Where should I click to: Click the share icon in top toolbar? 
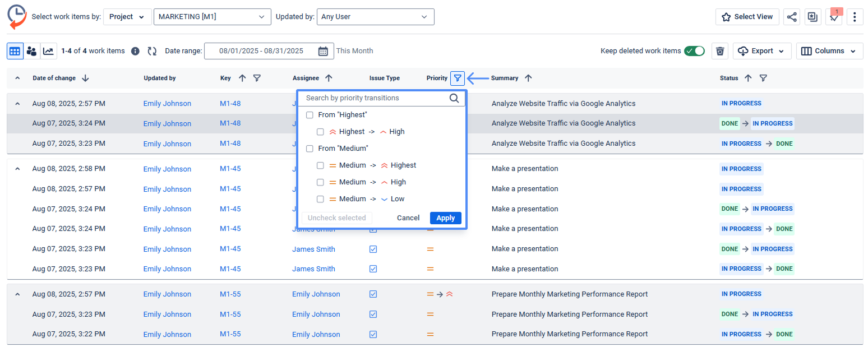coord(792,17)
